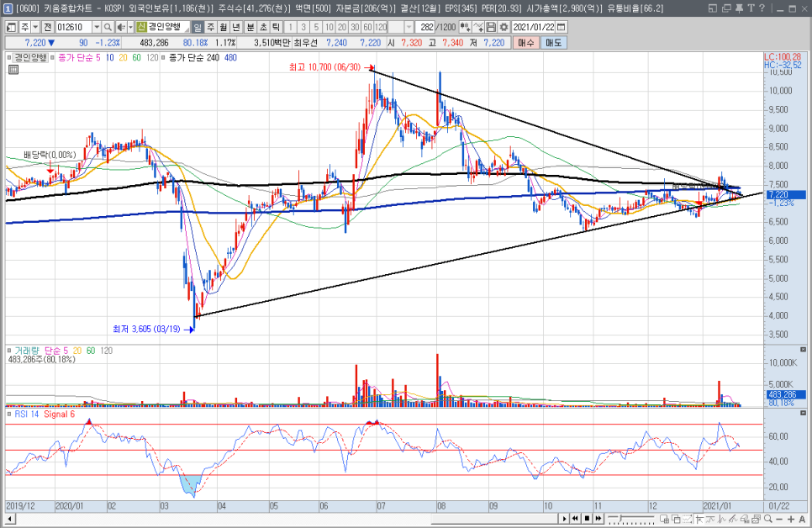Viewport: 812px width, 528px height.
Task: Open the chart settings gear icon
Action: 504,27
